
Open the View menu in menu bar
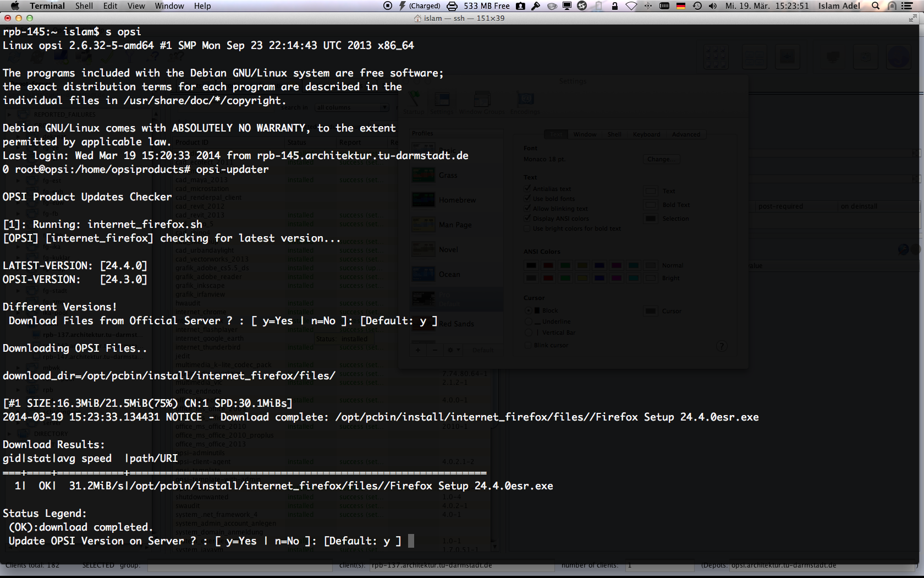136,6
